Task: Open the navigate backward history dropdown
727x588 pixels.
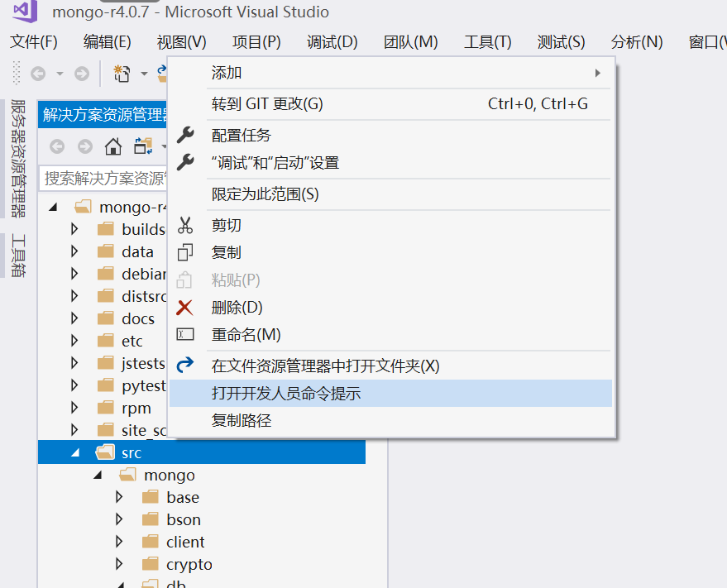Action: [x=60, y=74]
